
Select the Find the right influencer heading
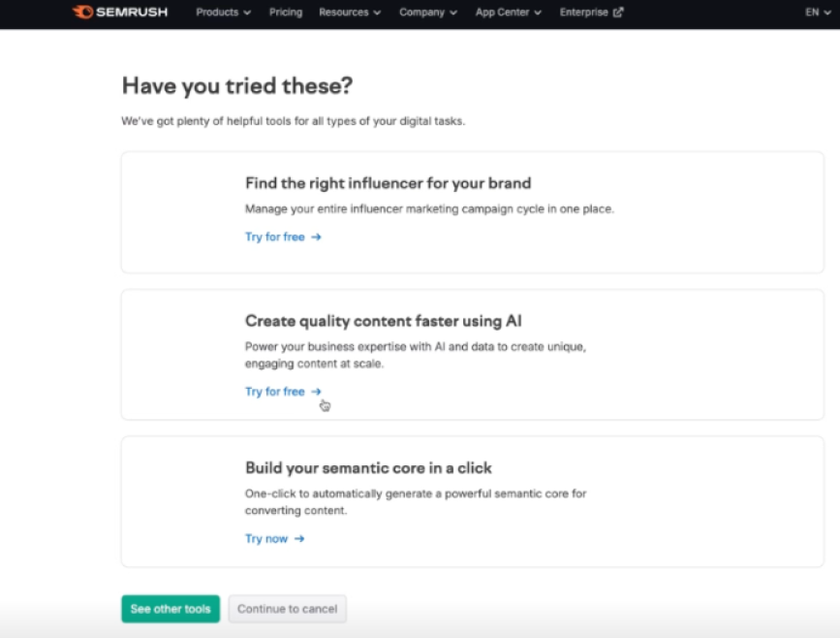click(388, 183)
